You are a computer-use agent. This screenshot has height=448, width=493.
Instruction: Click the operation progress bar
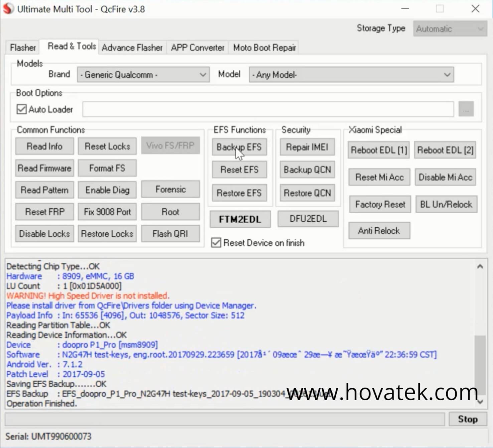(x=225, y=419)
